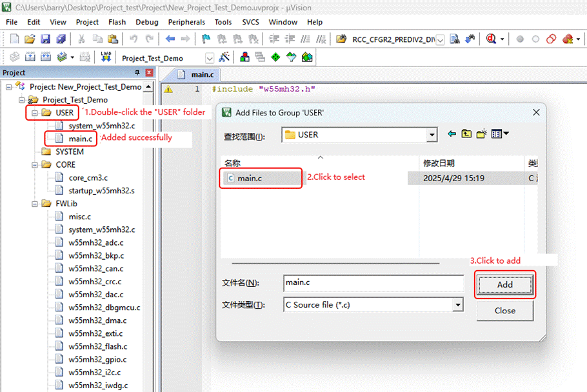Screen dimensions: 587x392
Task: Click the Close button in the dialog
Action: pyautogui.click(x=505, y=311)
